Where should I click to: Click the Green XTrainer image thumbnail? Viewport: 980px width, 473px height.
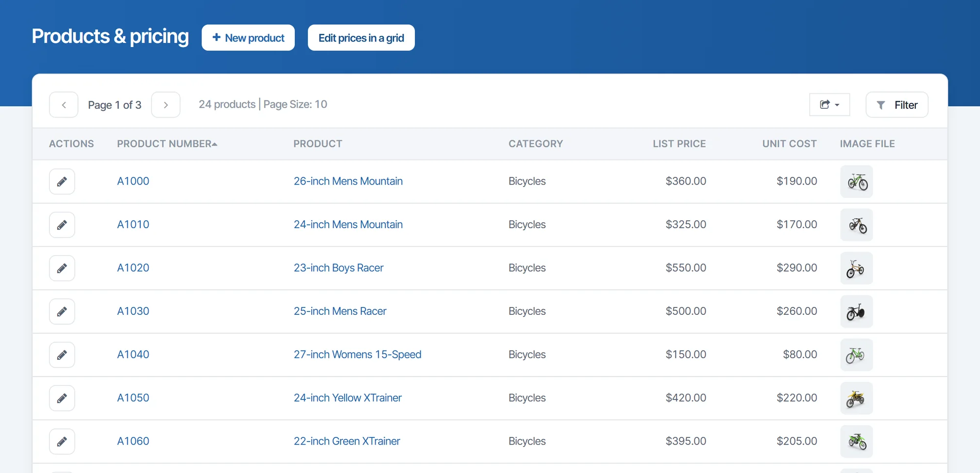(857, 442)
